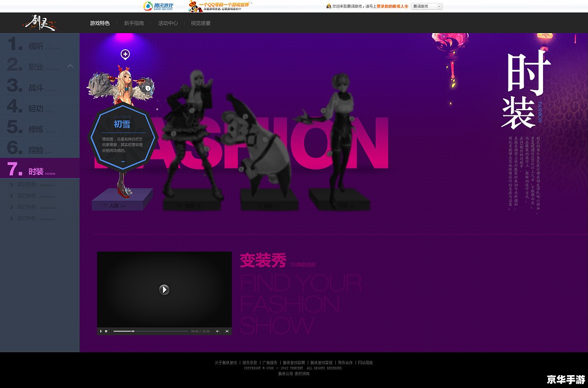
Task: Click the number 1 hotspot on the character's wing
Action: [148, 88]
